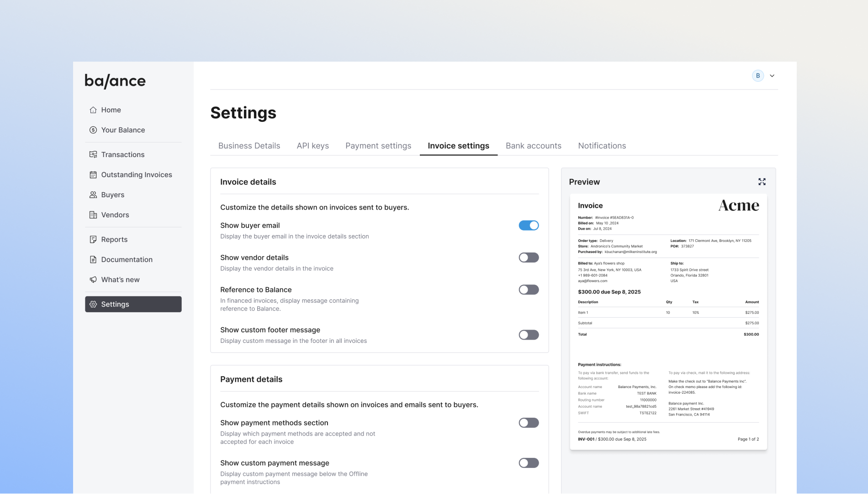Expand the invoice preview to fullscreen

(762, 182)
